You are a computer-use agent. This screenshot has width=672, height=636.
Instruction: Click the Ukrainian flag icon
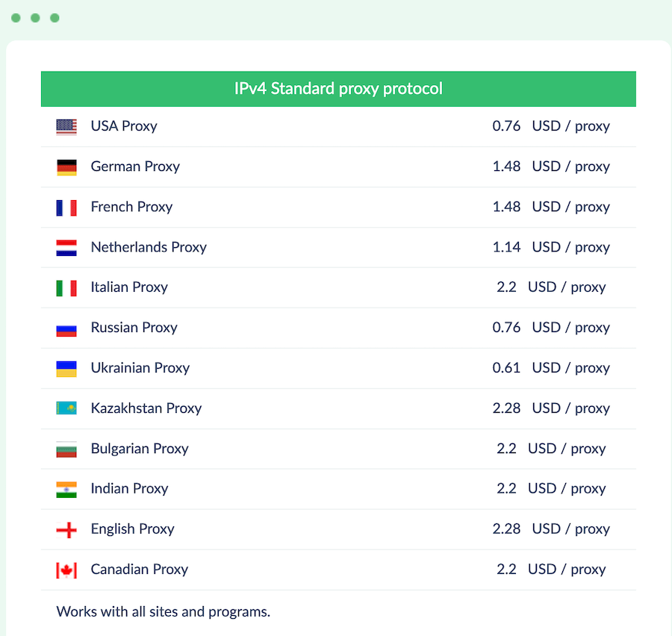click(66, 369)
